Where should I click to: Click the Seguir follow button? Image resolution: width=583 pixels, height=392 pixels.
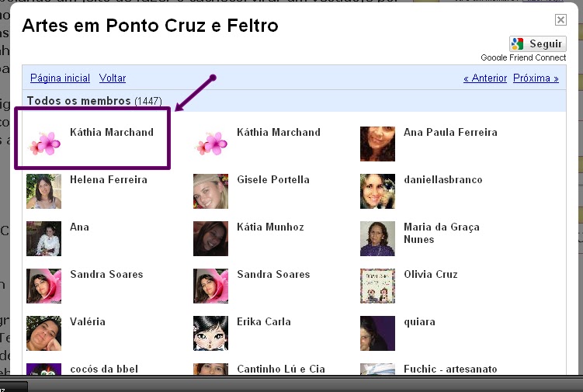coord(538,44)
